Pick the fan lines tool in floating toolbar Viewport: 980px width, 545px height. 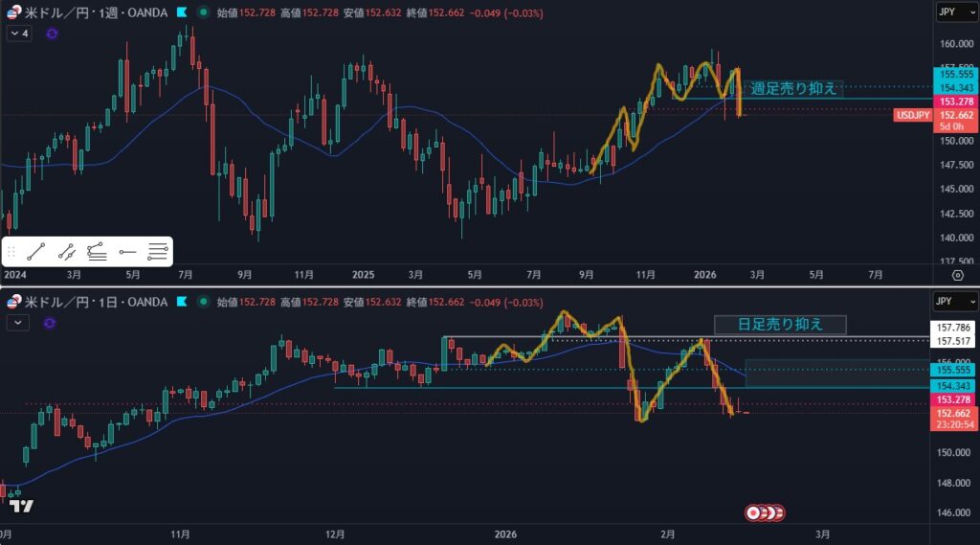coord(97,252)
